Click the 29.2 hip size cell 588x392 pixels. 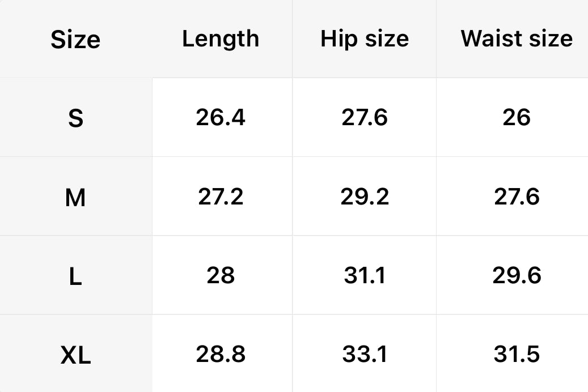(x=365, y=197)
